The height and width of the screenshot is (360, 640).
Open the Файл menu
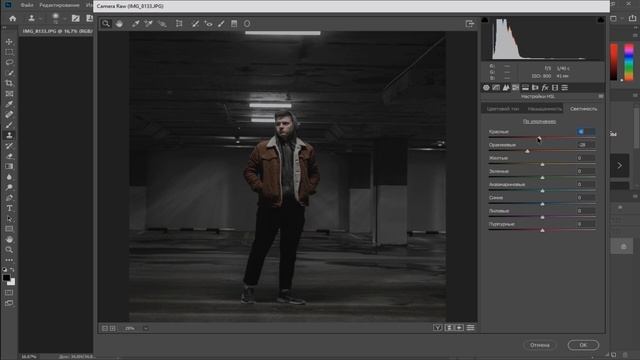click(27, 5)
